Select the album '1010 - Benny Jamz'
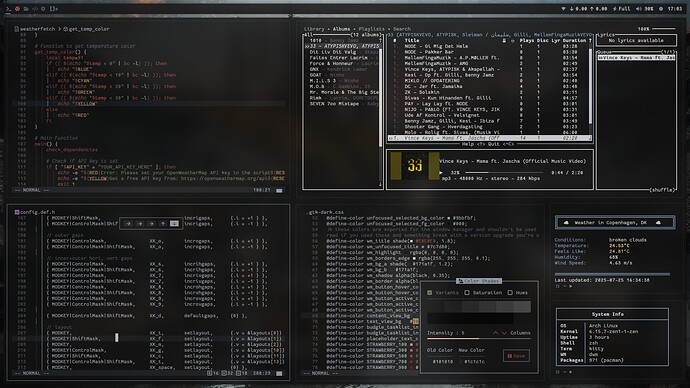690x388 pixels. [341, 40]
